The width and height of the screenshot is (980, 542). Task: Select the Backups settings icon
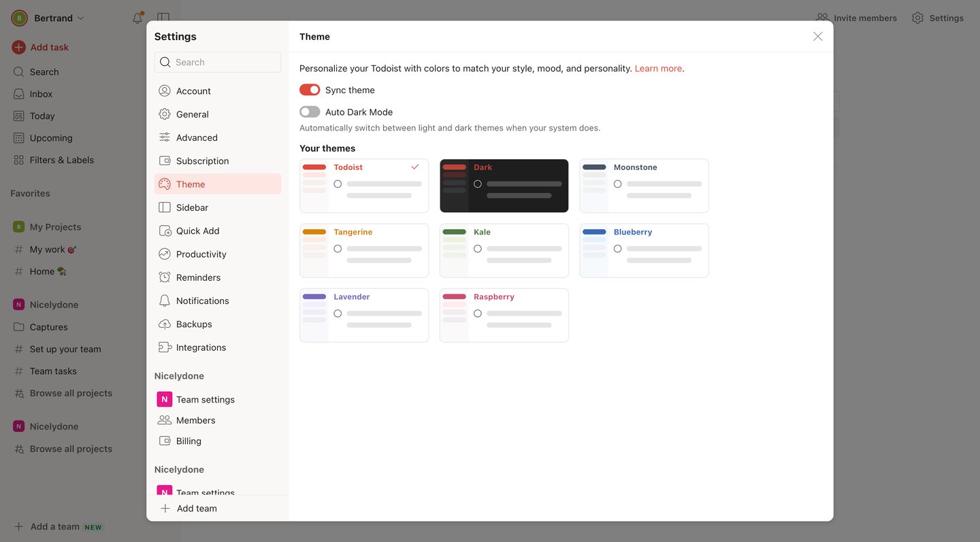(x=164, y=324)
